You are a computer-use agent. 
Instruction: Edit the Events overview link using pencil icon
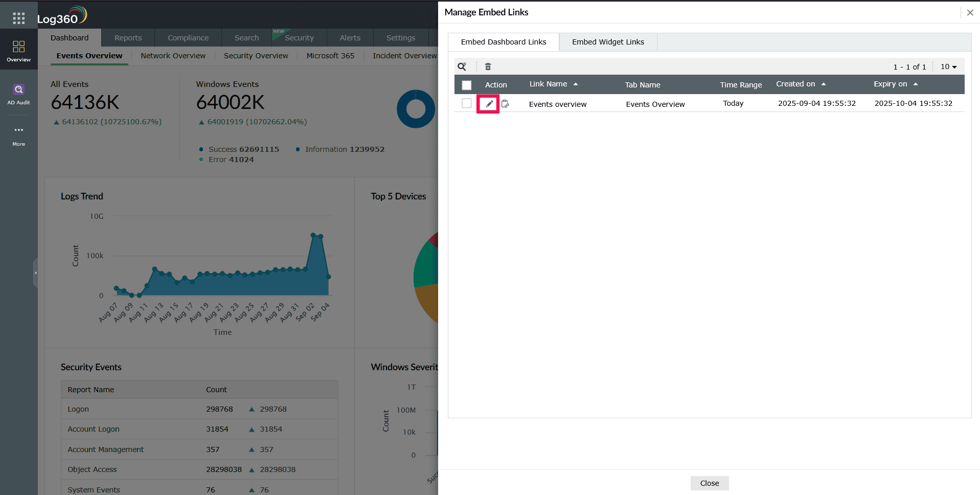pyautogui.click(x=488, y=103)
